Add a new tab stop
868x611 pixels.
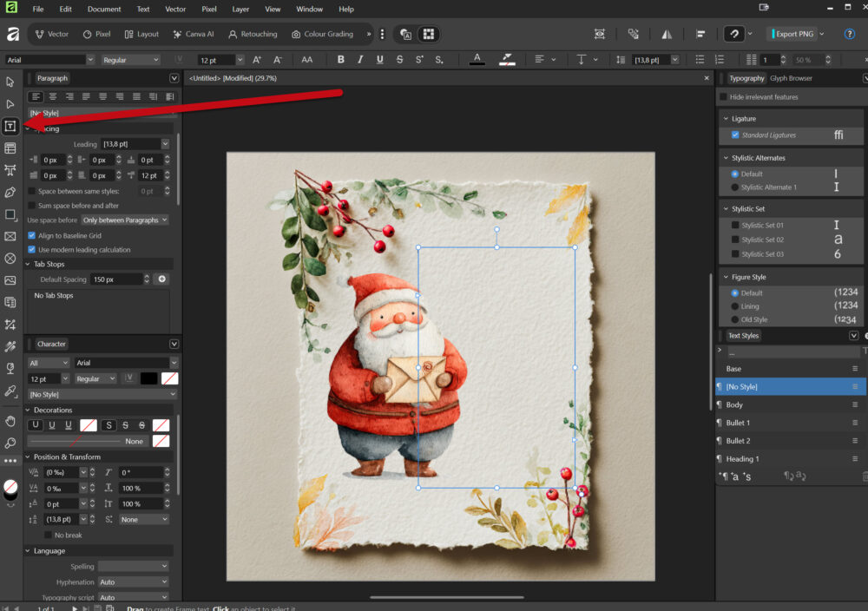click(x=161, y=279)
